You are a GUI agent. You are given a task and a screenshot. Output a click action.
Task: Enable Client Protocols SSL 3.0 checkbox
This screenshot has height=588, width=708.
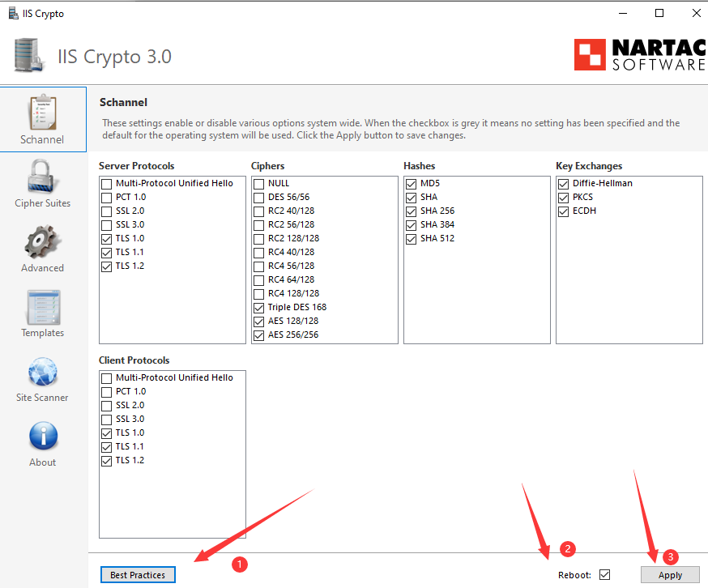[107, 420]
